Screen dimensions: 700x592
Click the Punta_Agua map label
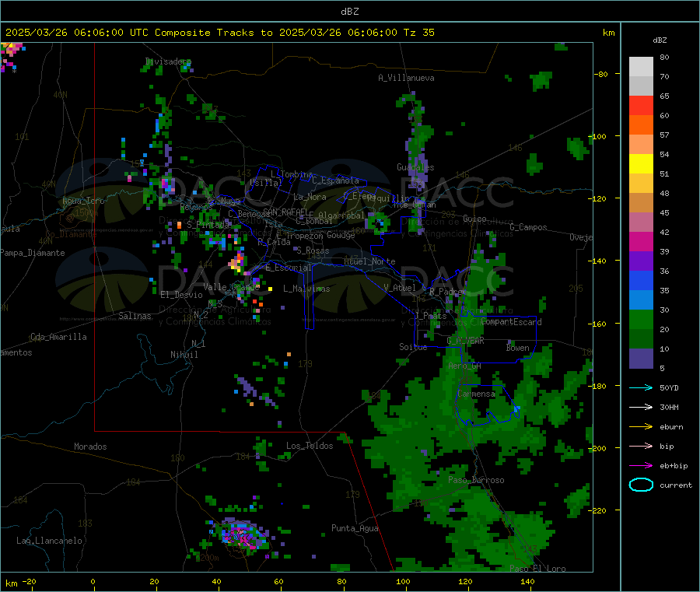coord(355,528)
